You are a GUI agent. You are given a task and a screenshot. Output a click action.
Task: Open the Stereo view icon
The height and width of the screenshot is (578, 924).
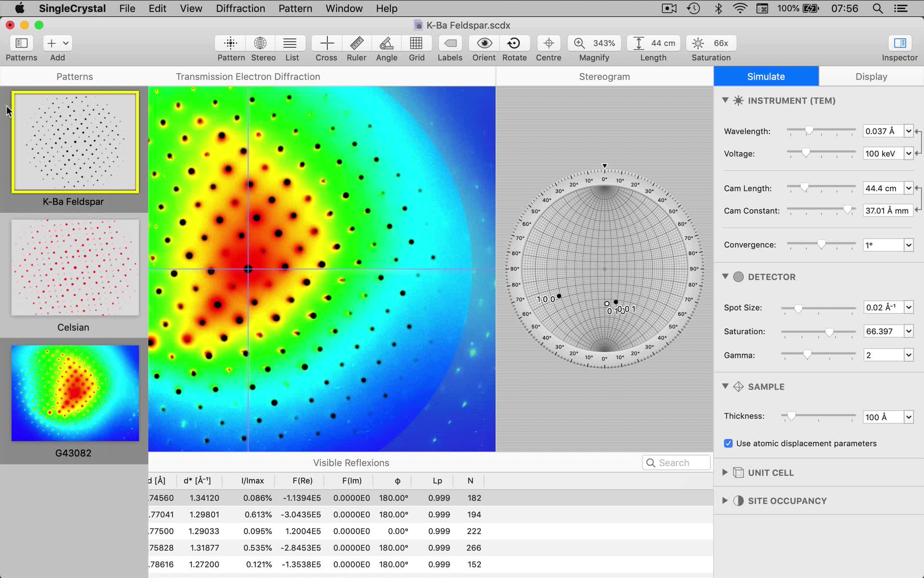260,43
